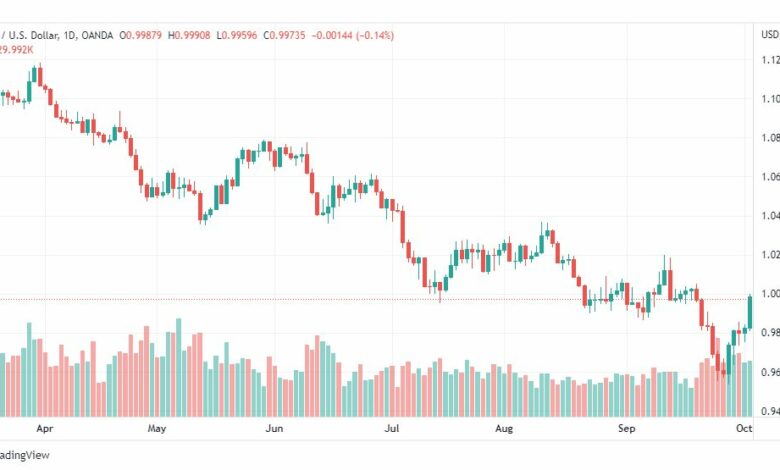Open the USD currency label on price axis

770,34
